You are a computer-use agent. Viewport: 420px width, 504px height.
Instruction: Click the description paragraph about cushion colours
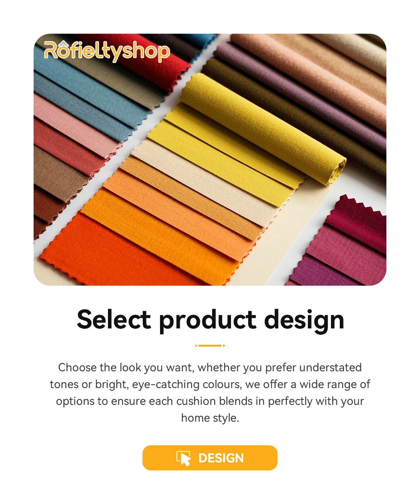[210, 393]
